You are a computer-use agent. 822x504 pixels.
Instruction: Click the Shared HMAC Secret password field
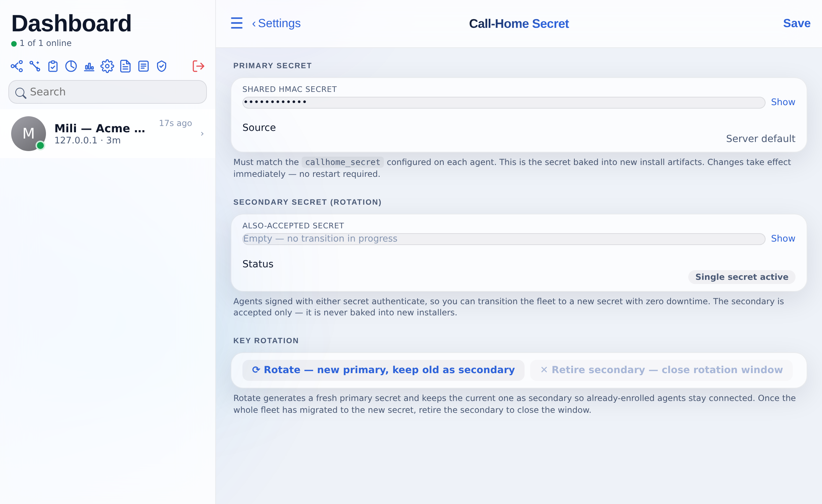click(x=504, y=102)
